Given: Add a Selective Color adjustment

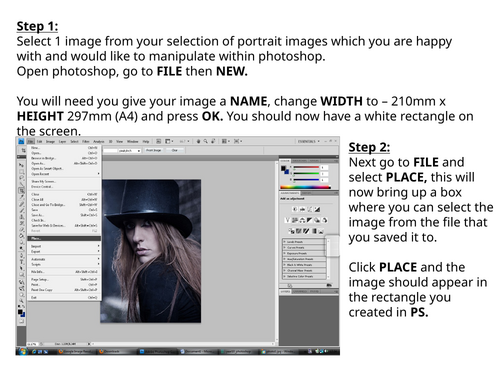Looking at the screenshot, I should click(321, 231).
